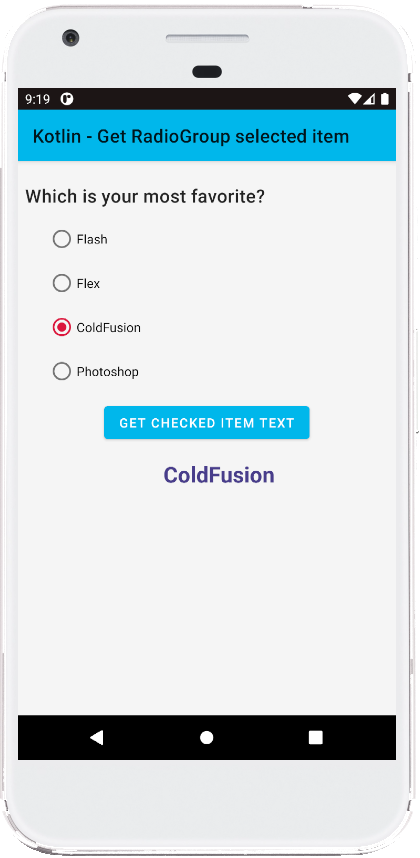Image resolution: width=420 pixels, height=858 pixels.
Task: Open Recents with the square icon
Action: (316, 738)
